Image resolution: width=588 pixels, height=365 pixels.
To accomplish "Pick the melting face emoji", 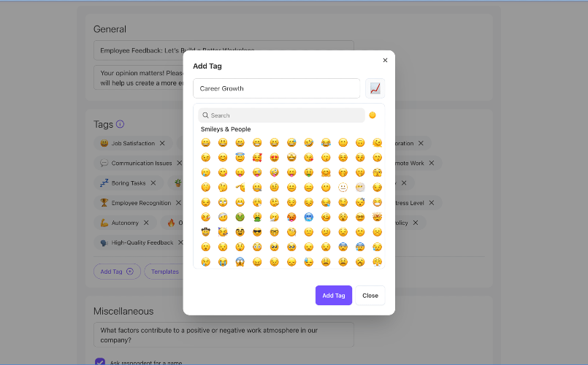I will point(377,142).
